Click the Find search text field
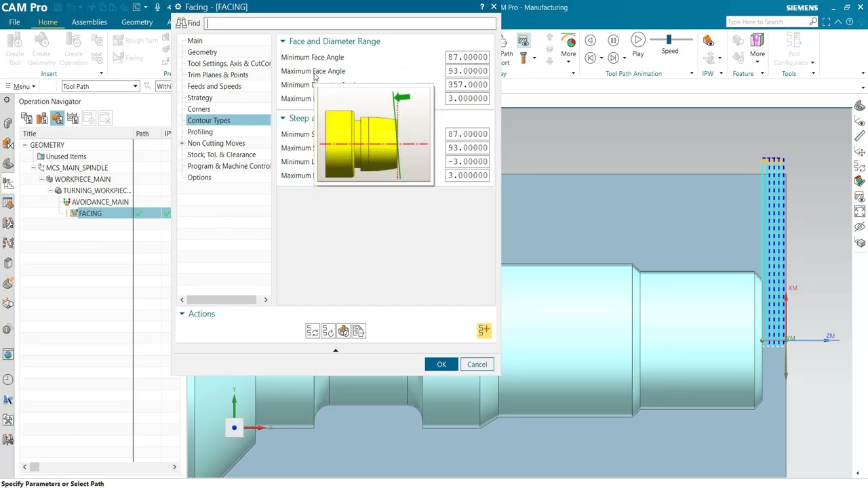Viewport: 868px width, 488px height. point(351,23)
